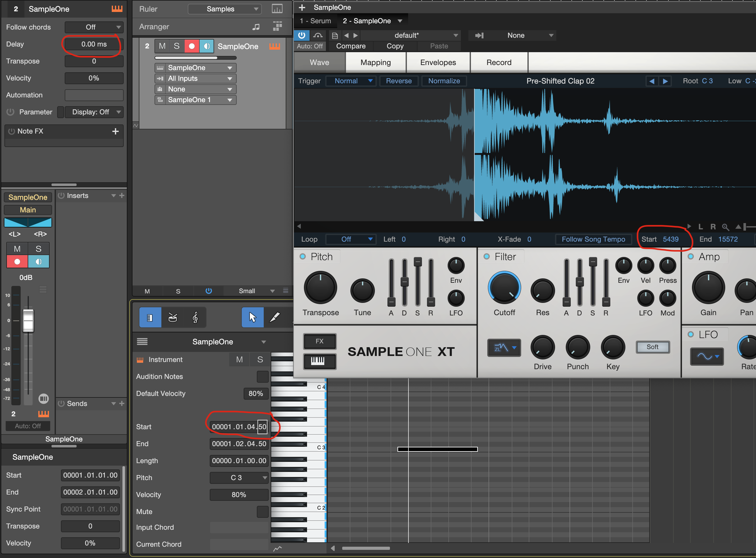Select the 1 - Serum instrument tab

point(315,21)
